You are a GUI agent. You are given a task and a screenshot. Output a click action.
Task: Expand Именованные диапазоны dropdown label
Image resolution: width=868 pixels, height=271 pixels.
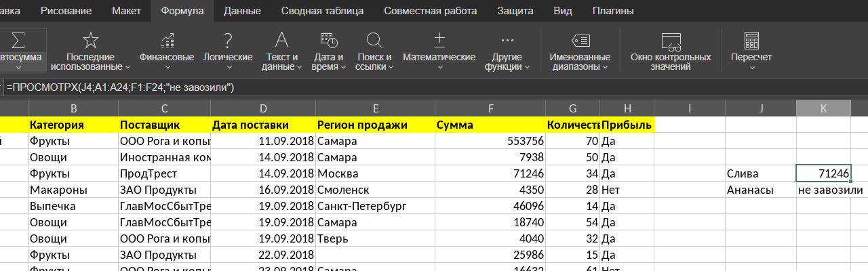580,62
